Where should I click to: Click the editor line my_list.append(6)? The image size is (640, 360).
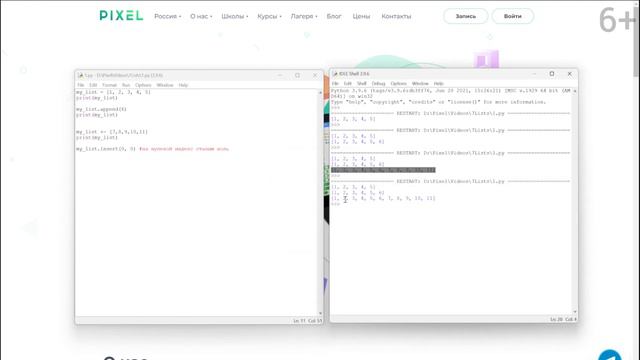(x=101, y=109)
